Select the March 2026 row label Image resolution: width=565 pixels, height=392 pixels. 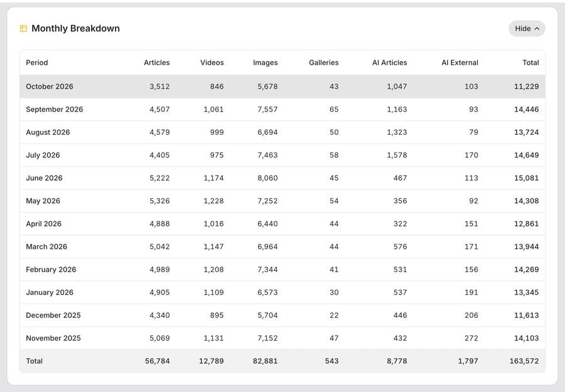tap(46, 246)
